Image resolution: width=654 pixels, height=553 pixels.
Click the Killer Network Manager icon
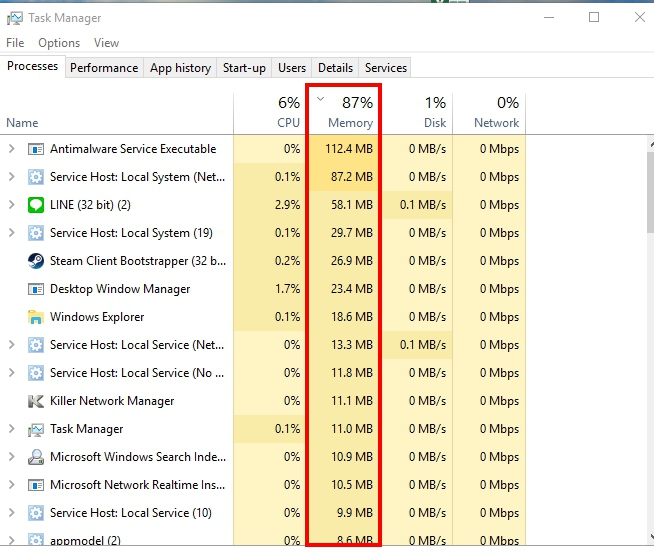click(x=36, y=401)
